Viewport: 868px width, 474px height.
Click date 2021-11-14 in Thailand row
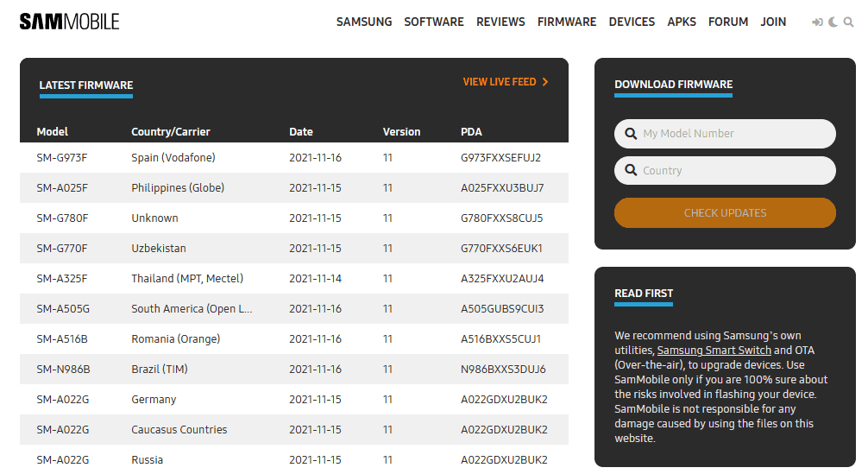315,278
